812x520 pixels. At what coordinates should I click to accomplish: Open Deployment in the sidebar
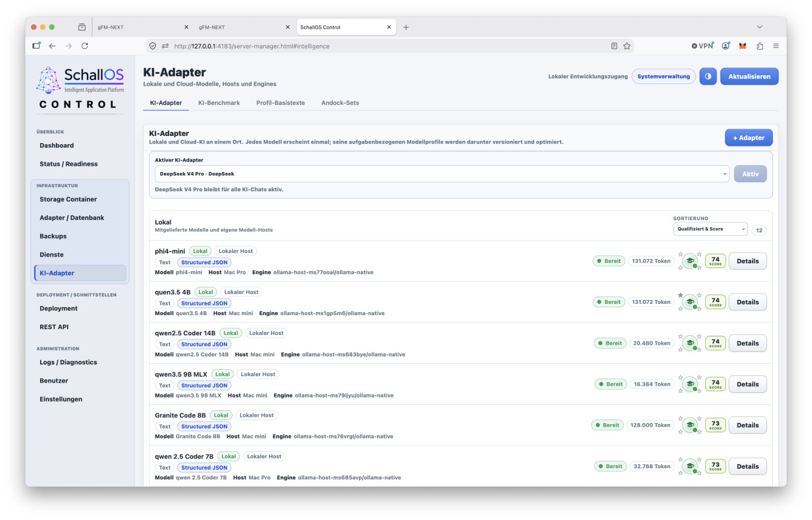coord(59,308)
